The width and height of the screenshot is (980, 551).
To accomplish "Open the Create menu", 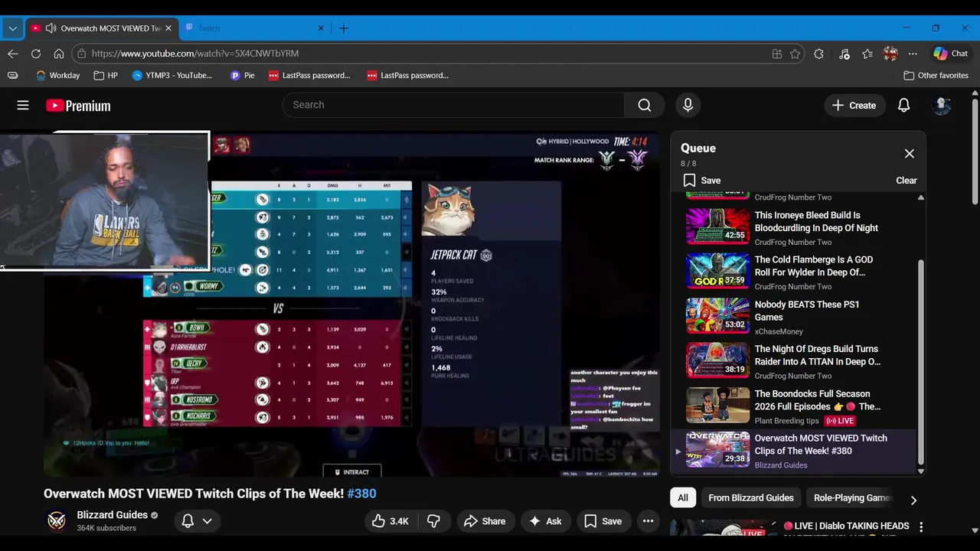I will (x=854, y=106).
